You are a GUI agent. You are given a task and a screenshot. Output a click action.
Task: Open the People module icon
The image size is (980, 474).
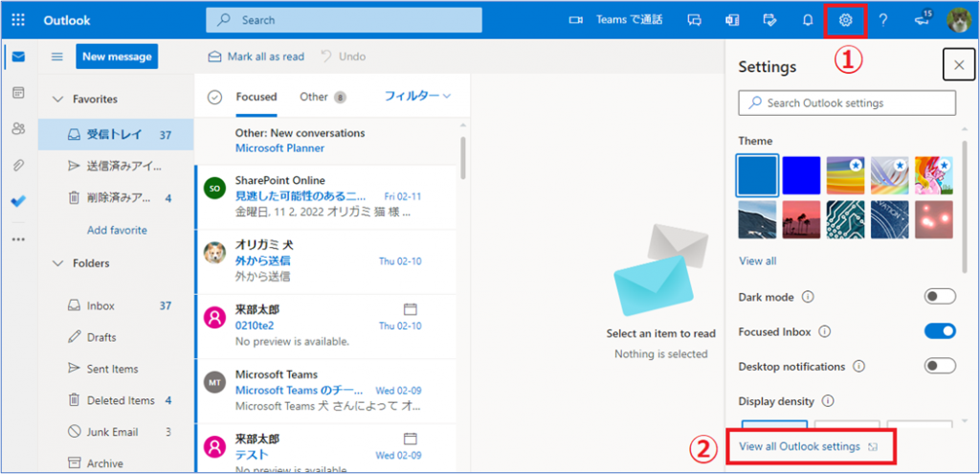19,129
